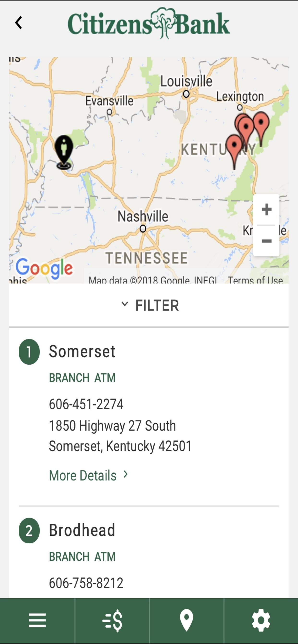Click the Google logo on map
298x644 pixels.
pos(44,268)
